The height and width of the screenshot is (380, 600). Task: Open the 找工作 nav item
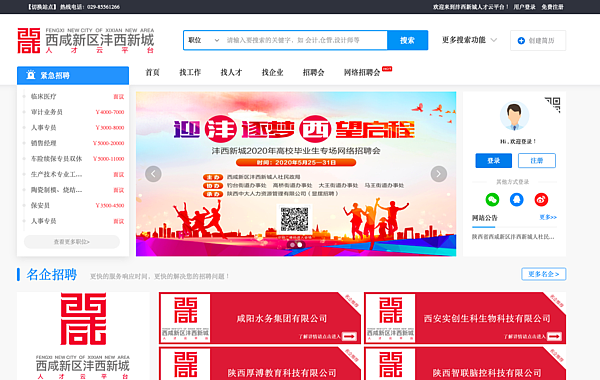coord(190,72)
